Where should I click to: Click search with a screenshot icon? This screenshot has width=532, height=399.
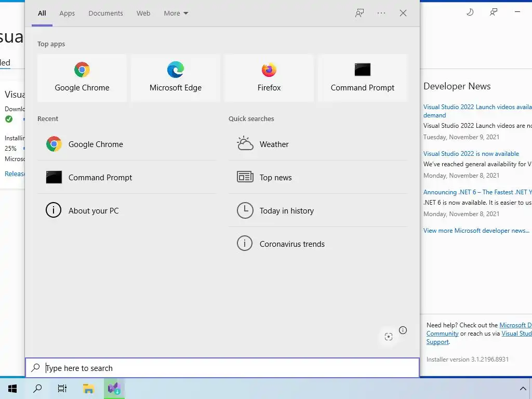coord(389,337)
